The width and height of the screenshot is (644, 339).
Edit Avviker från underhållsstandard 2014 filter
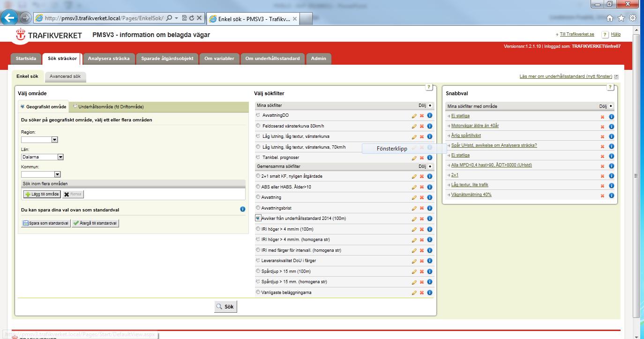pyautogui.click(x=414, y=219)
